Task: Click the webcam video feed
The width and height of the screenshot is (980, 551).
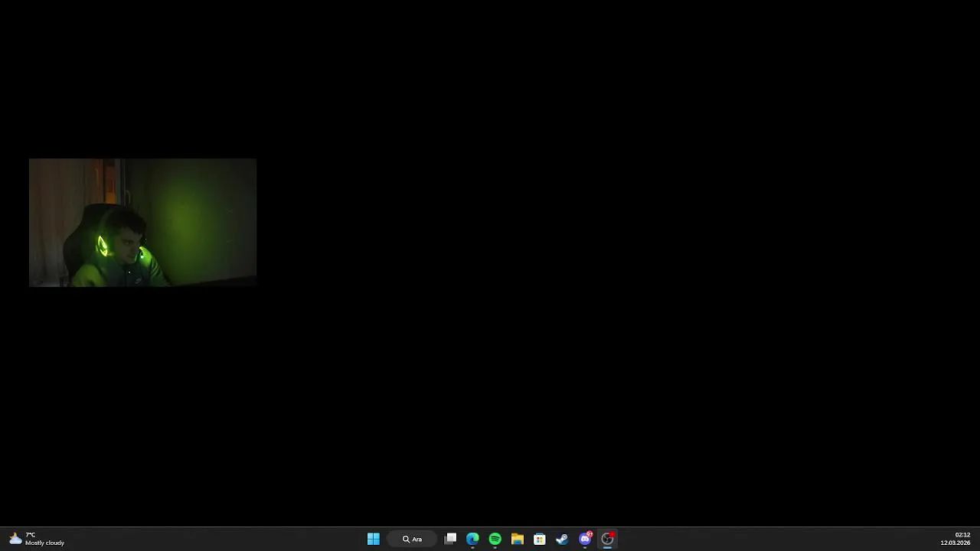Action: [x=142, y=222]
